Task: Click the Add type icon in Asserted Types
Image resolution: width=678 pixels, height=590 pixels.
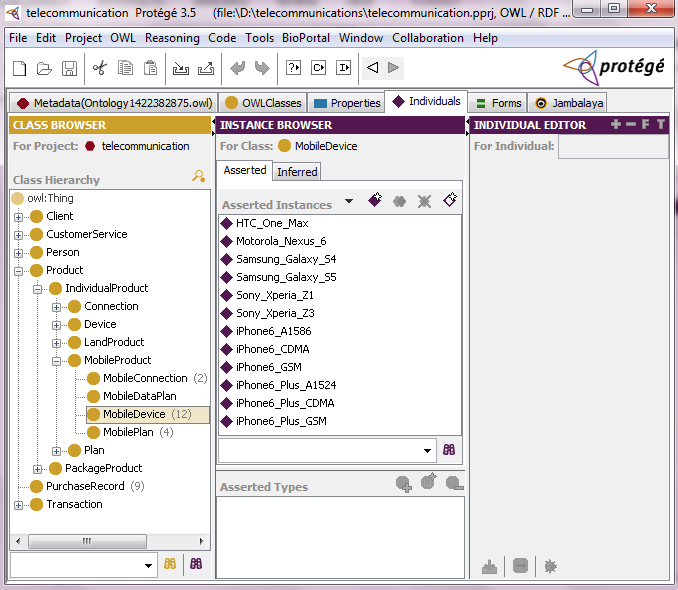Action: (404, 484)
